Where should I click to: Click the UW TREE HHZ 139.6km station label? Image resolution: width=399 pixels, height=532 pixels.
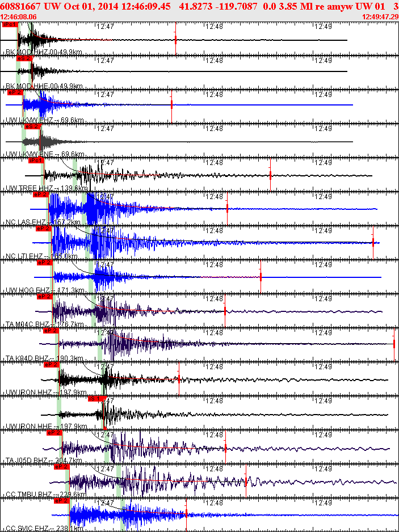pos(47,188)
